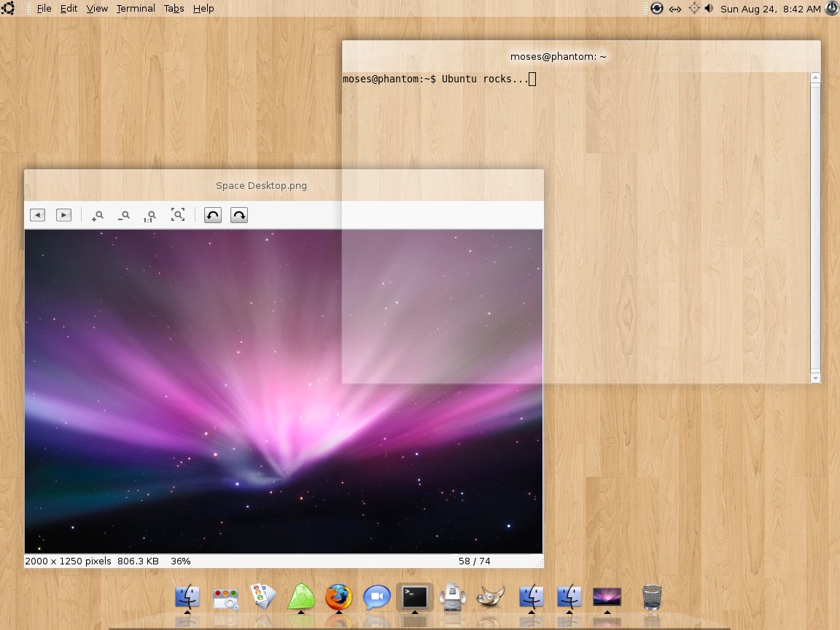
Task: Launch the green gem dock application
Action: tap(300, 596)
